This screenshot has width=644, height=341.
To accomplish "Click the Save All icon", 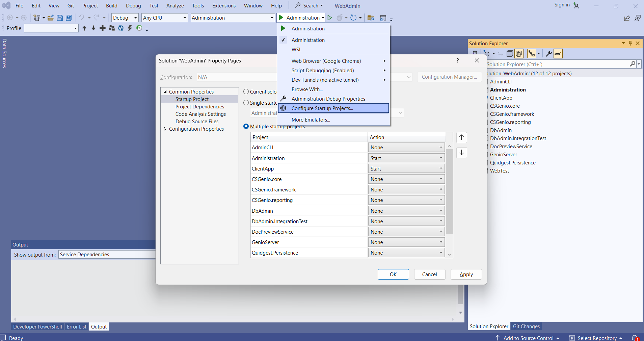I will click(69, 18).
